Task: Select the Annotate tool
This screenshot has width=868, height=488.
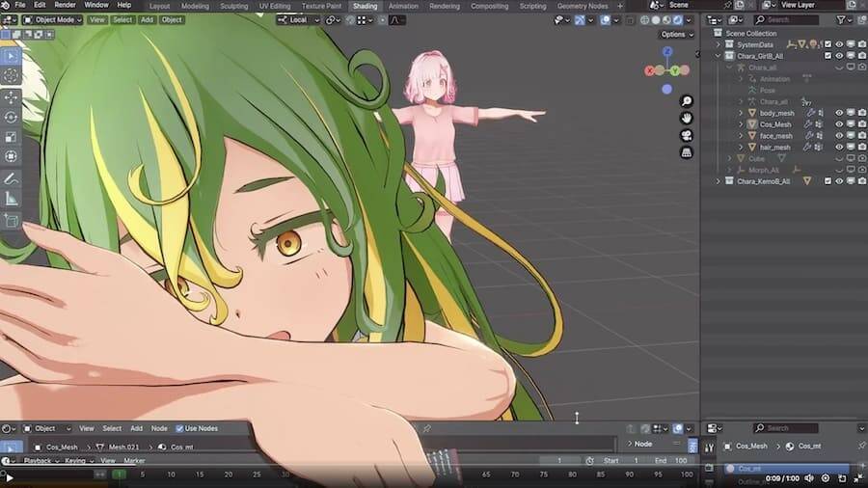Action: 12,179
